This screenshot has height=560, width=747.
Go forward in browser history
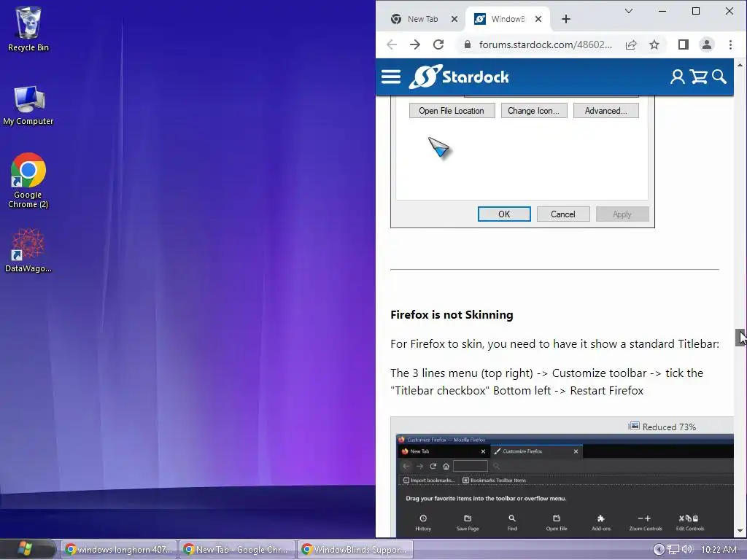(x=415, y=44)
